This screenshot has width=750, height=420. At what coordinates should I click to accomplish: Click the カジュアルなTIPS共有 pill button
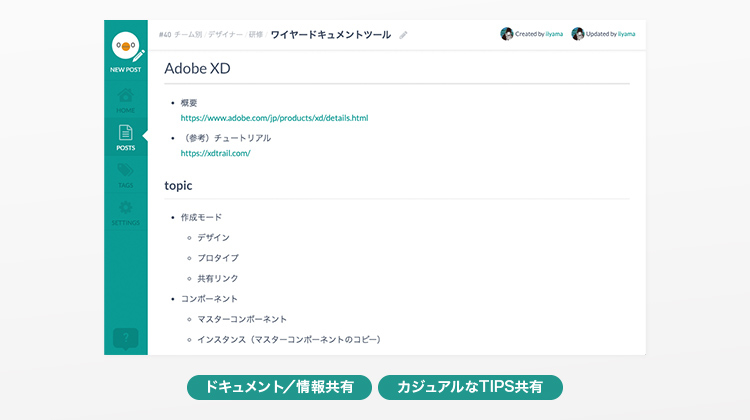(470, 387)
